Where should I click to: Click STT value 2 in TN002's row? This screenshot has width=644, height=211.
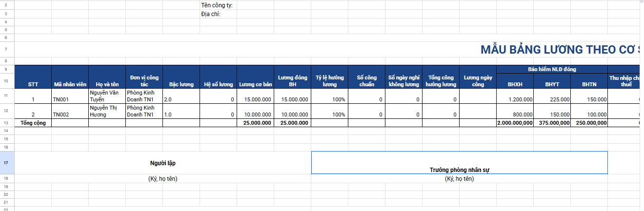pyautogui.click(x=33, y=111)
